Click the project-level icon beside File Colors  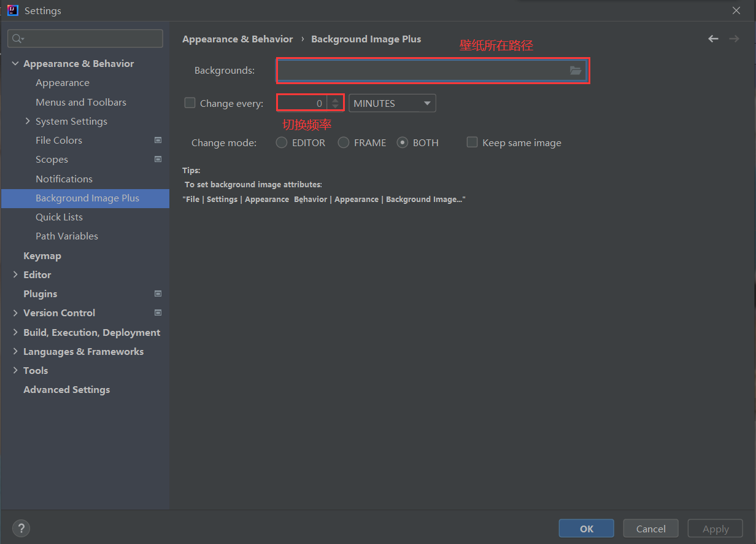[x=158, y=141]
